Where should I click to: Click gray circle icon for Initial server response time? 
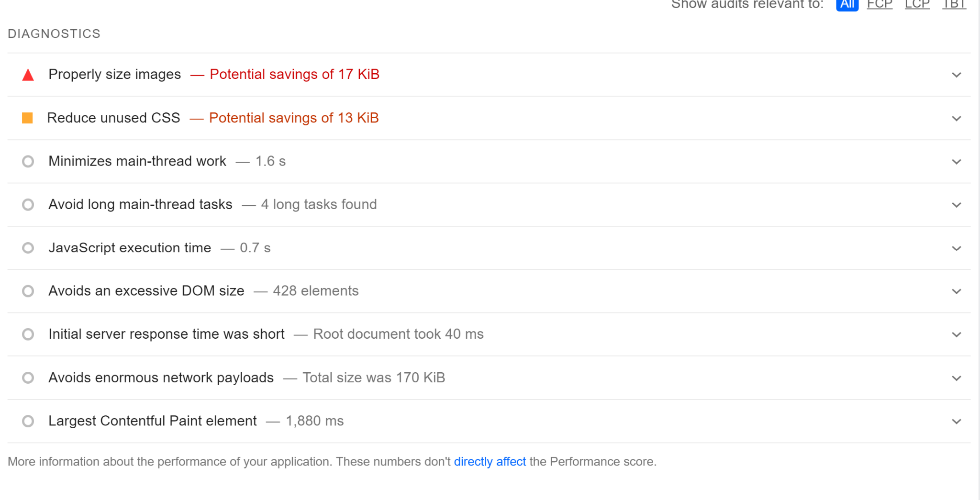[x=28, y=334]
